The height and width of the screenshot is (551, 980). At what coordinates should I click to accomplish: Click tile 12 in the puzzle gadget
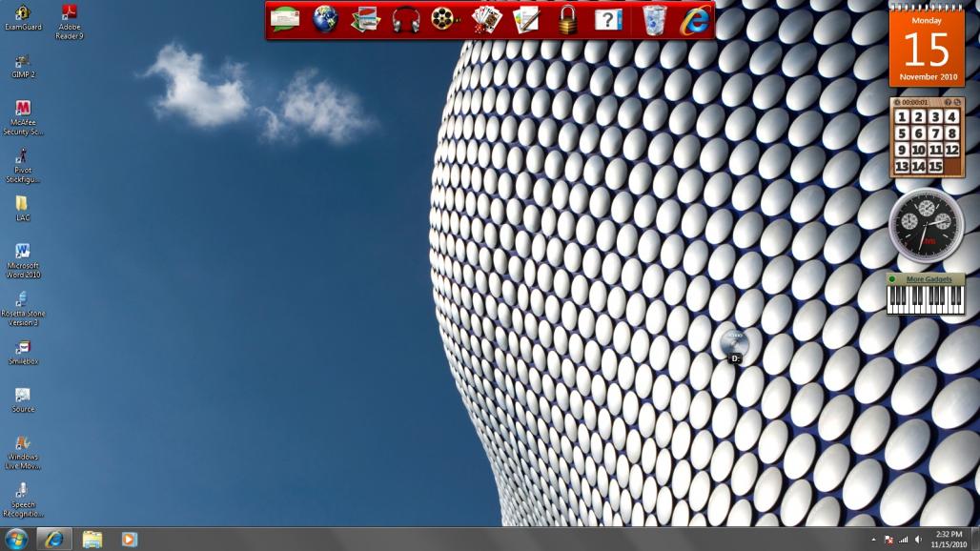coord(951,151)
